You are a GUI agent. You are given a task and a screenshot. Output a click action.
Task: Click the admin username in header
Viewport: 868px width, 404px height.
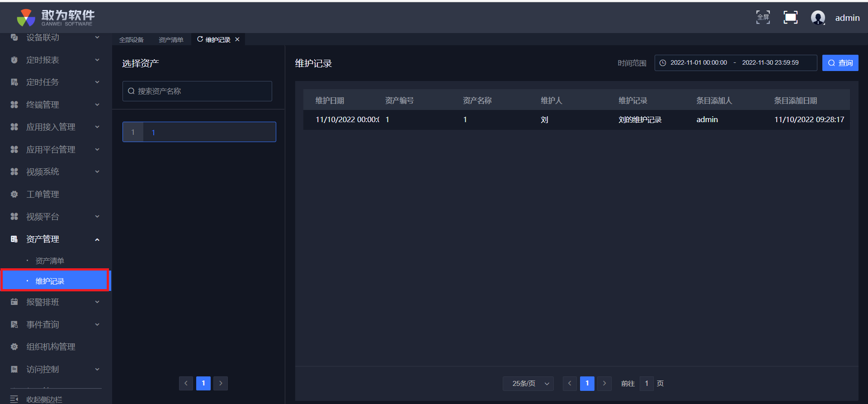click(x=847, y=18)
